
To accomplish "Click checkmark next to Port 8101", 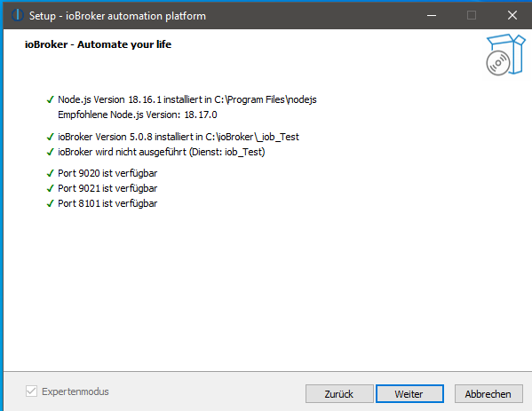I will click(50, 203).
